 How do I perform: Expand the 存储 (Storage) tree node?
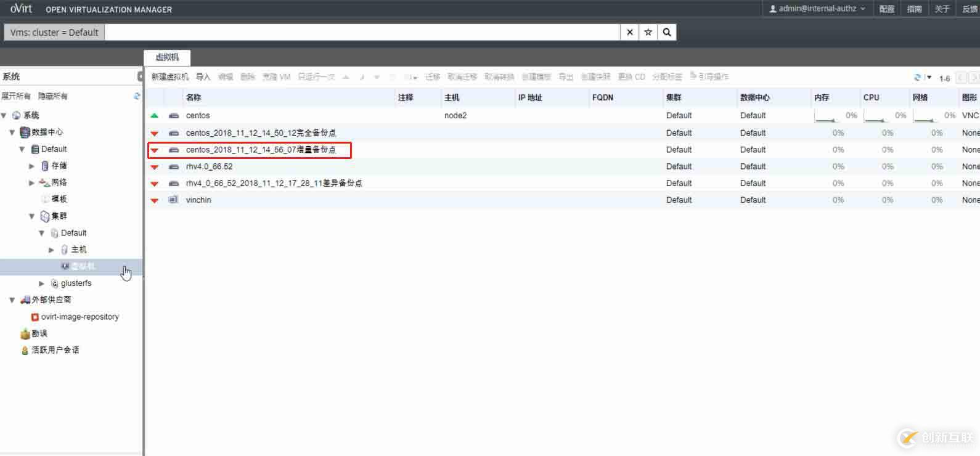[x=32, y=166]
